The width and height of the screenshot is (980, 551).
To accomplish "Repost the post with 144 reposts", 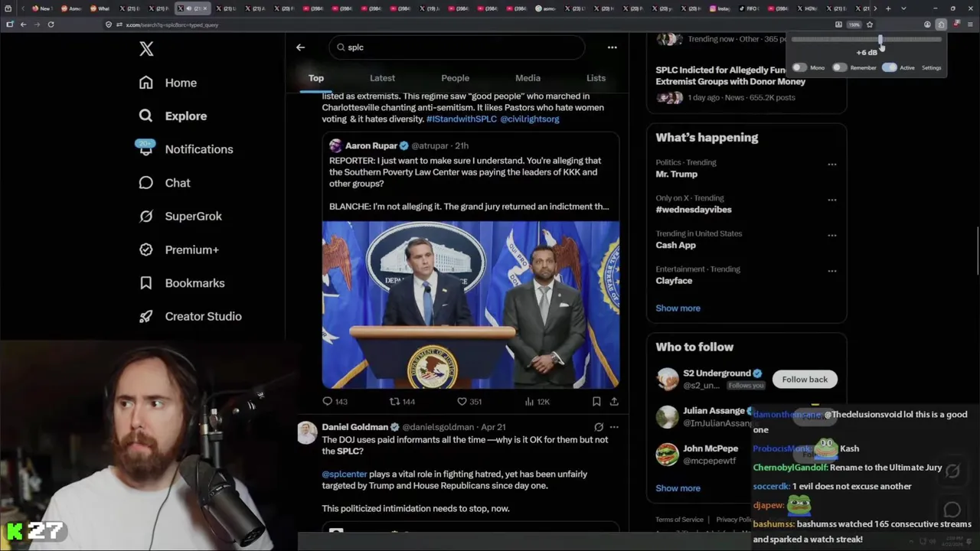I will coord(402,401).
